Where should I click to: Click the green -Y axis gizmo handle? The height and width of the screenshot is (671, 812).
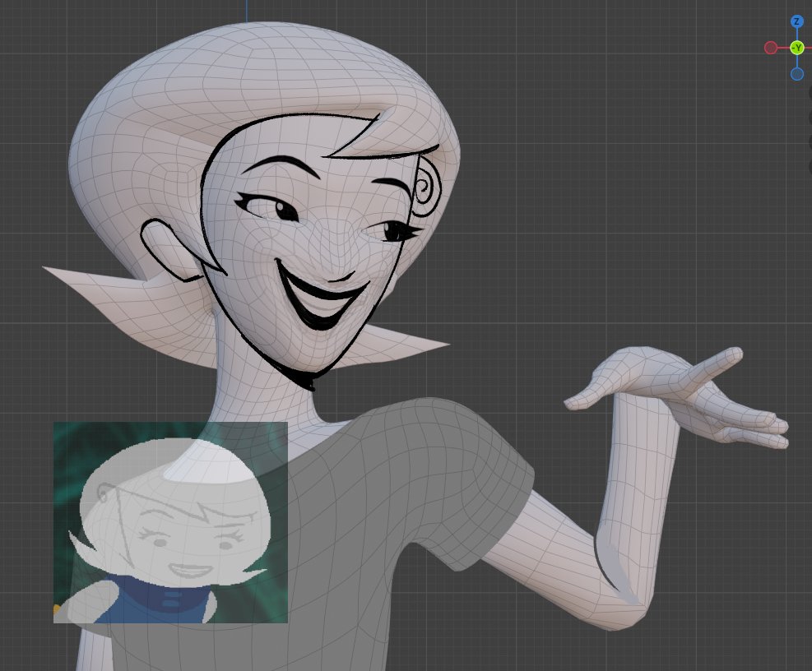click(797, 49)
